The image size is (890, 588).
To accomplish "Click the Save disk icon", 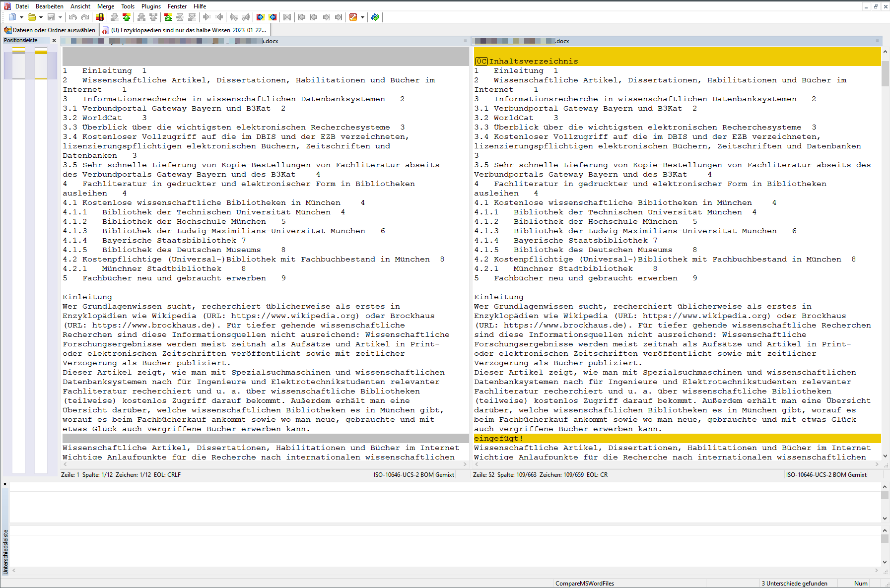I will coord(51,17).
